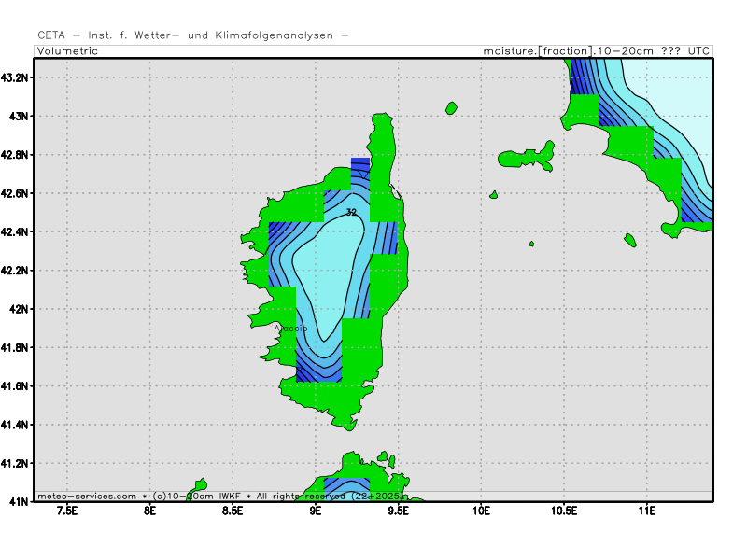Click the moisture fraction 10-20cm UTC label

(x=596, y=51)
